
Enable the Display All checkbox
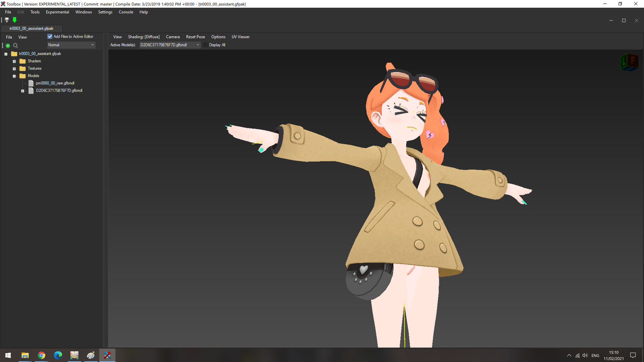point(206,45)
